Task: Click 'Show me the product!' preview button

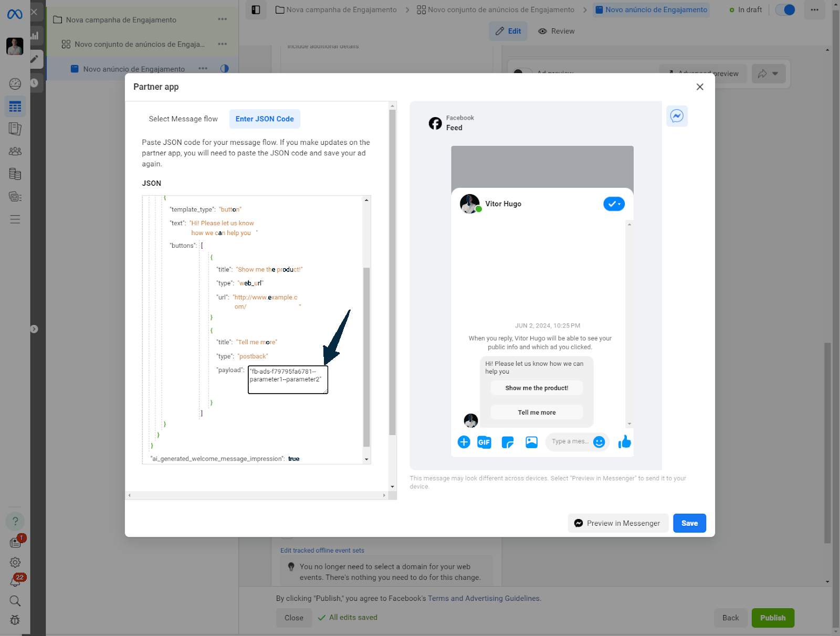Action: tap(537, 388)
